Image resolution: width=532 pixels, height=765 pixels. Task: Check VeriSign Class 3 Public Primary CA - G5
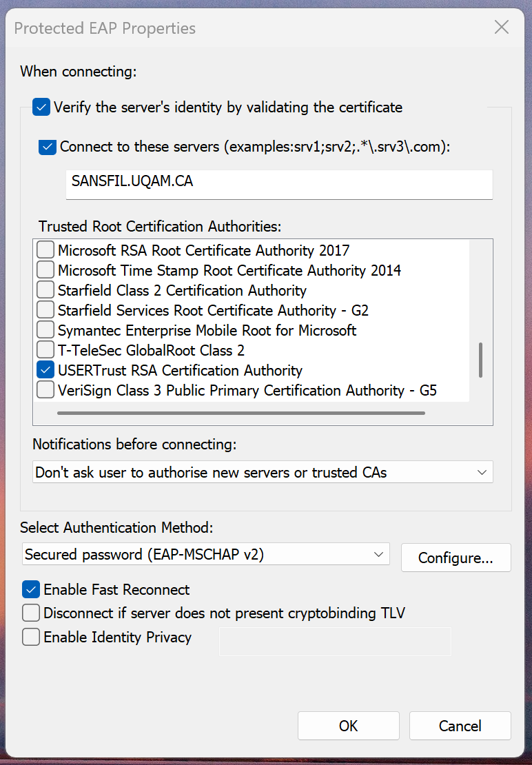click(x=45, y=390)
